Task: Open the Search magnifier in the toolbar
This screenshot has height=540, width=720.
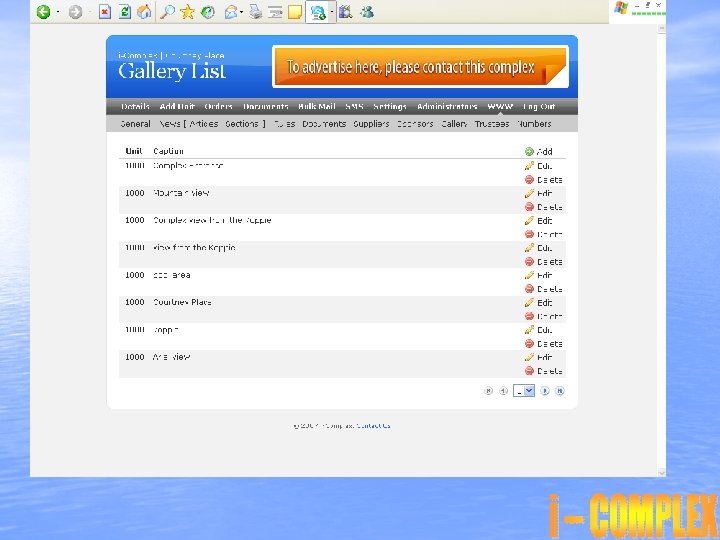Action: 167,12
